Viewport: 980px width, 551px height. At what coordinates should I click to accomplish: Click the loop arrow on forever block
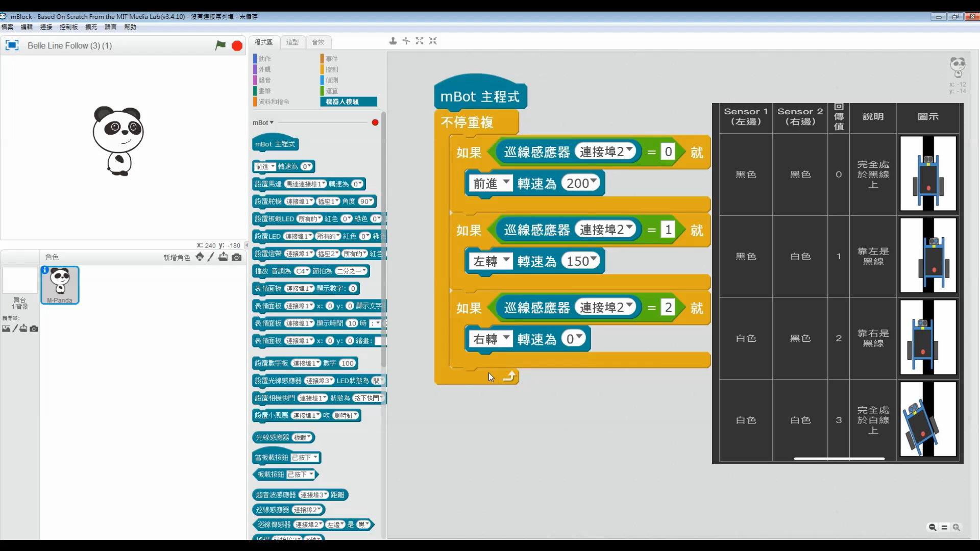pyautogui.click(x=509, y=377)
